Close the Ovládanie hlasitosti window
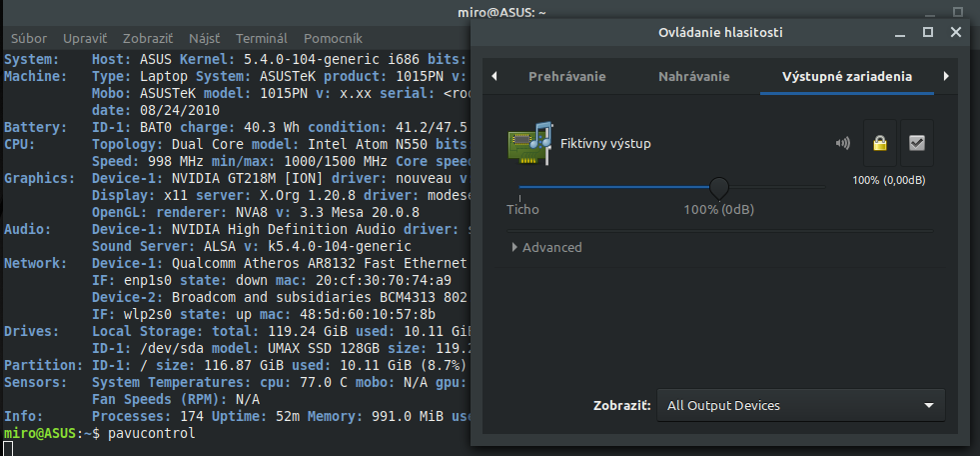 tap(955, 32)
